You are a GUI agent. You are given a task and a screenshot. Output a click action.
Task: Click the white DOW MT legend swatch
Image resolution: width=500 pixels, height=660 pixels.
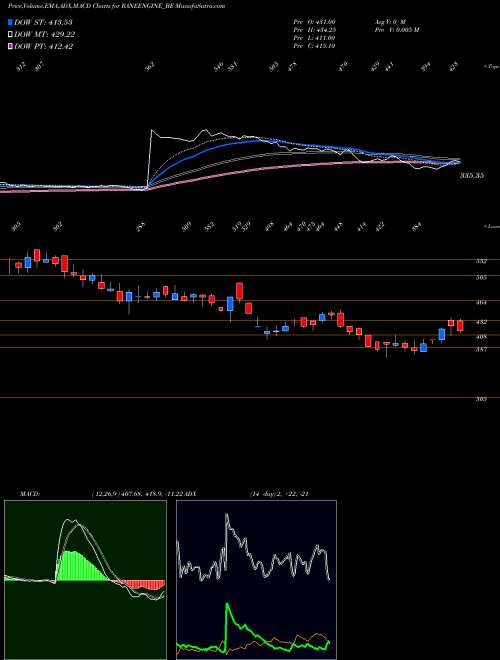point(11,35)
